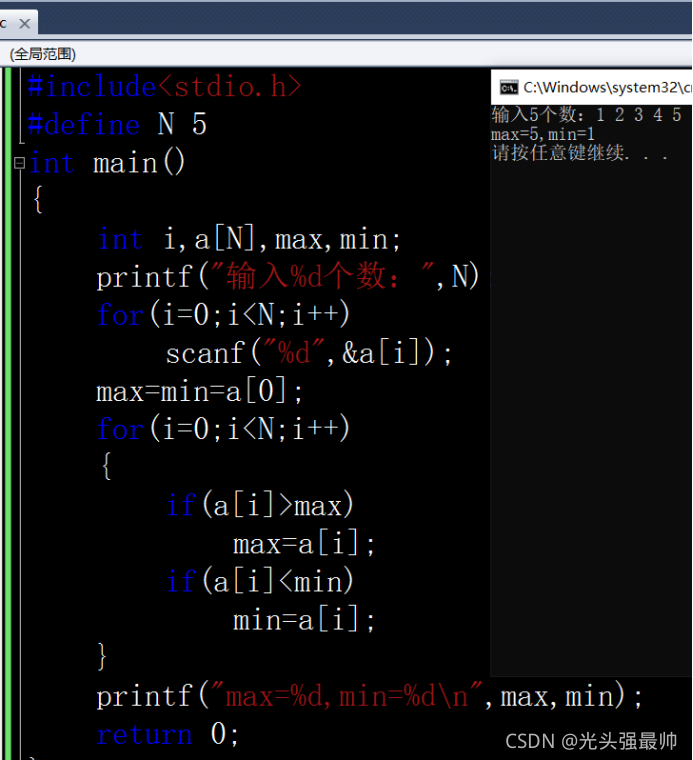Click the printf max=%d,min=%d line
693x760 pixels.
tap(369, 697)
